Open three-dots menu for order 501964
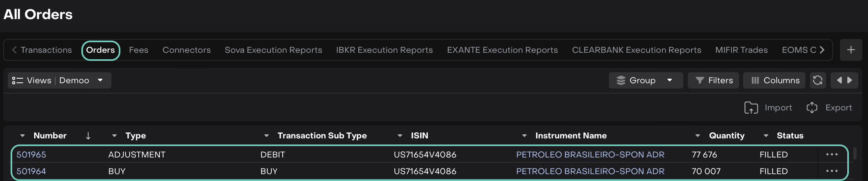This screenshot has height=181, width=868. [832, 171]
